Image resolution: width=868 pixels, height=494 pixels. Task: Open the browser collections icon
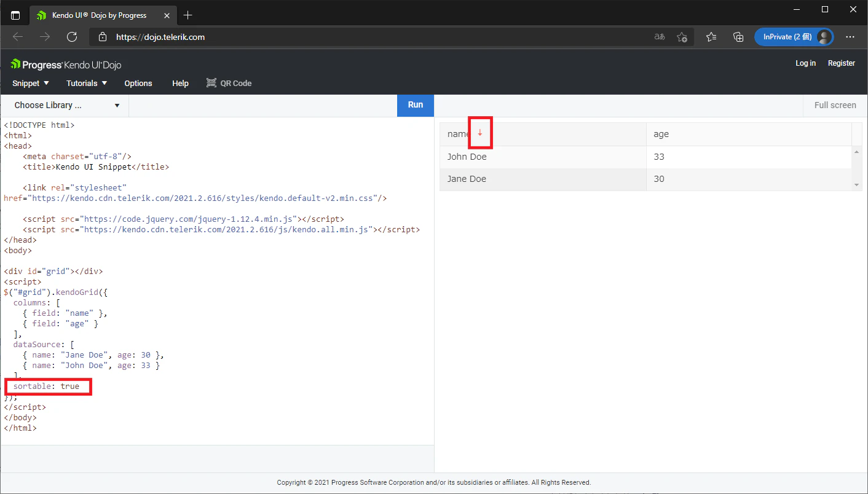738,37
